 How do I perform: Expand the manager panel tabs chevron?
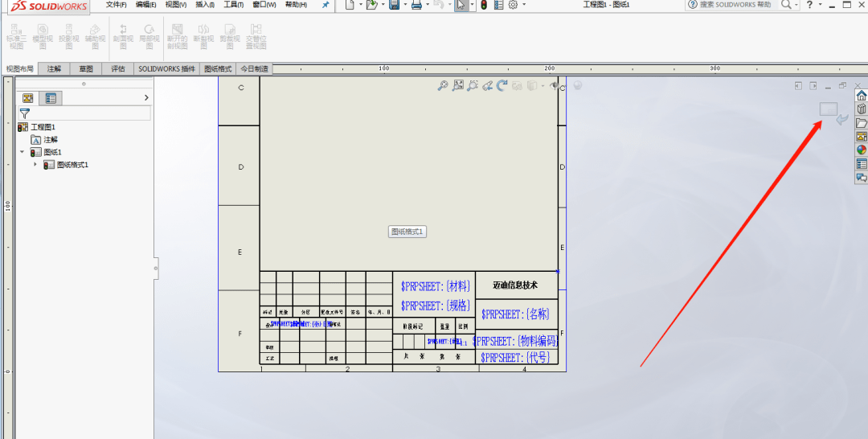[x=145, y=98]
